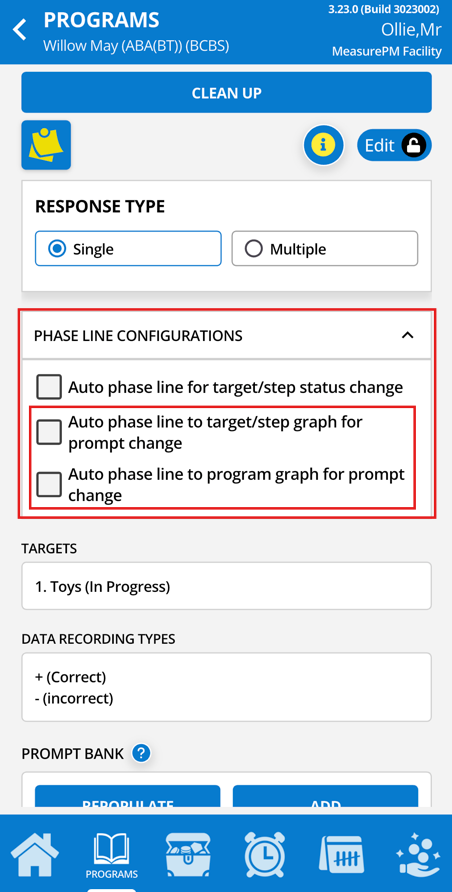Check auto phase line to program graph
The image size is (452, 892).
pyautogui.click(x=49, y=485)
